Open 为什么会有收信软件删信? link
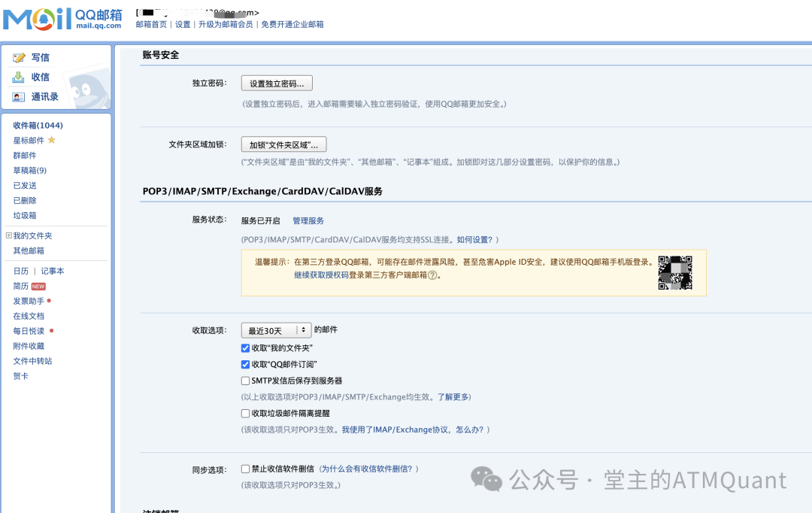This screenshot has width=812, height=513. 367,469
